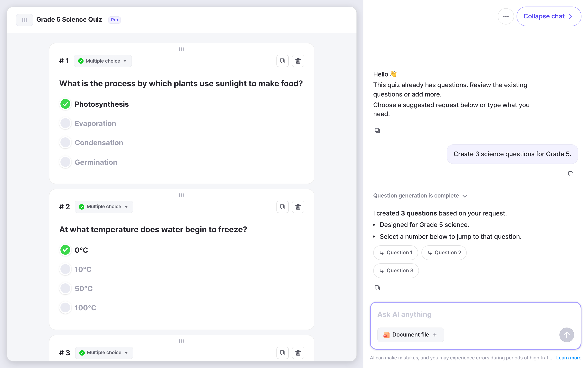Grab the drag handle above question #2
The width and height of the screenshot is (588, 368).
click(x=182, y=195)
